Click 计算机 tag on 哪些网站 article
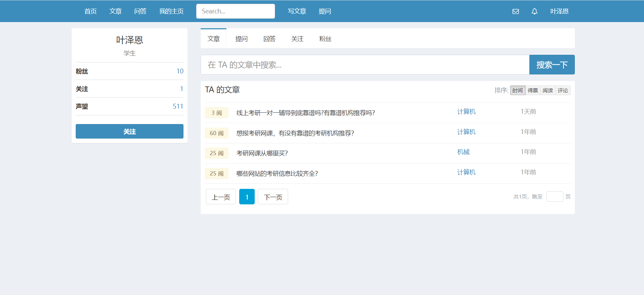Viewport: 644px width, 295px height. point(466,172)
